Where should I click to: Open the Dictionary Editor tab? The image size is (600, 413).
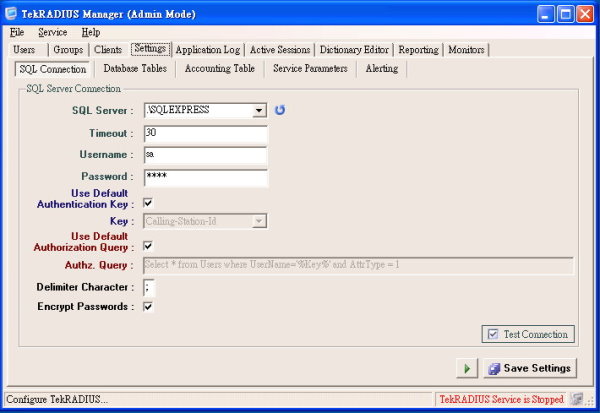[354, 50]
